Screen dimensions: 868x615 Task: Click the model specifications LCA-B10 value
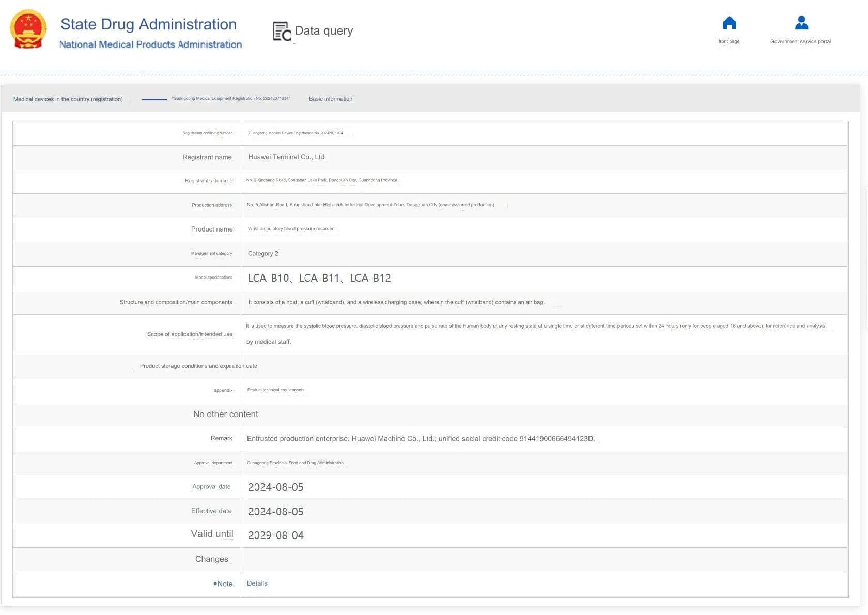click(x=268, y=278)
